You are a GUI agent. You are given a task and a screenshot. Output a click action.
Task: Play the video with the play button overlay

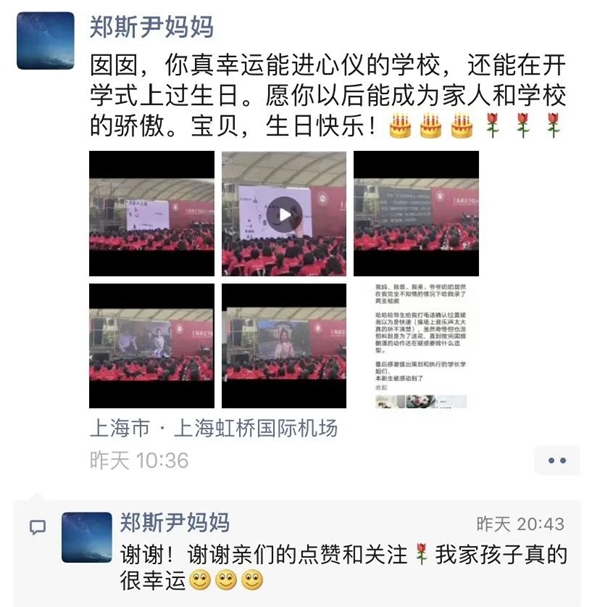(x=284, y=214)
